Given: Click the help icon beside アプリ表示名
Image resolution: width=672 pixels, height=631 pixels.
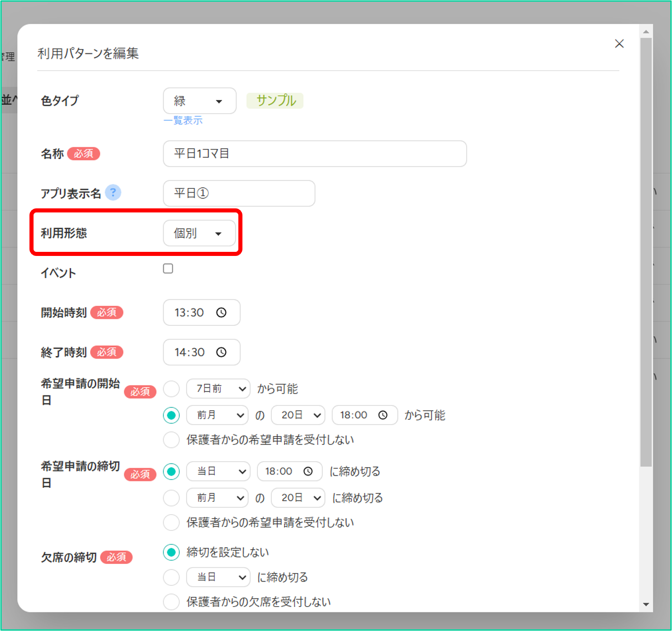Looking at the screenshot, I should [113, 193].
